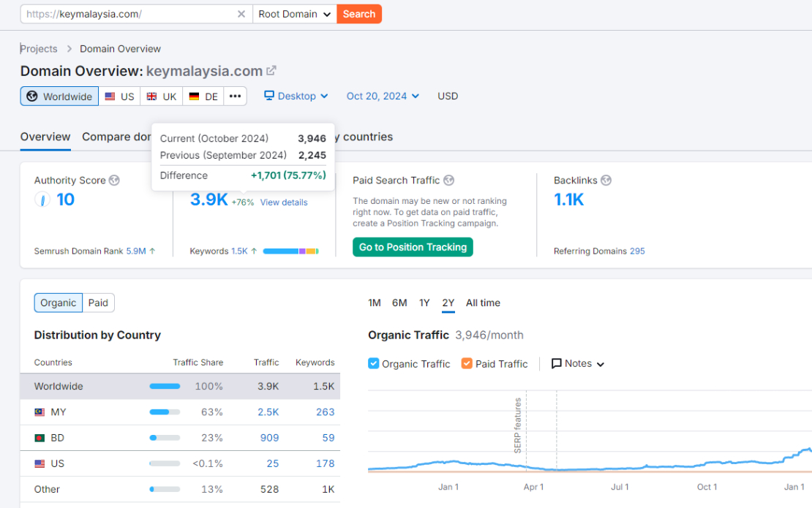
Task: Go to Projects breadcrumb link
Action: pos(39,49)
